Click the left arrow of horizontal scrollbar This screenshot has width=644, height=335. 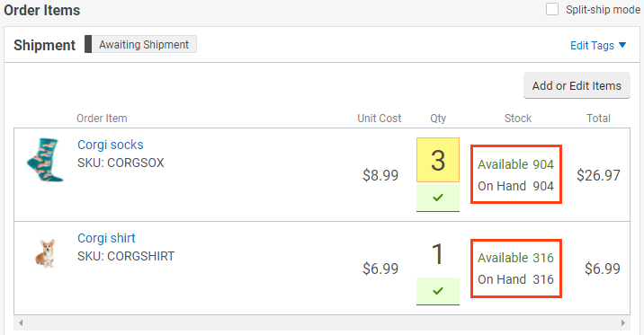pyautogui.click(x=20, y=322)
